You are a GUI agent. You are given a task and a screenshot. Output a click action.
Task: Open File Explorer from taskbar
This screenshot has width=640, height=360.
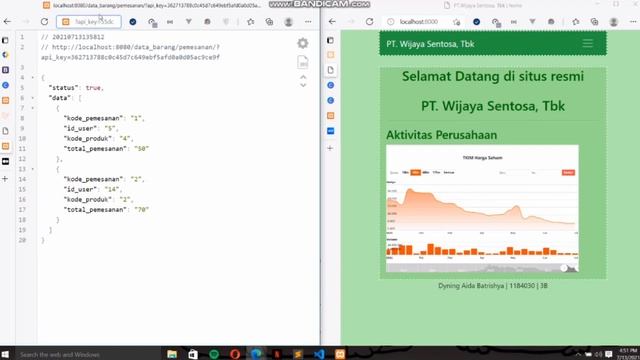coord(172,354)
